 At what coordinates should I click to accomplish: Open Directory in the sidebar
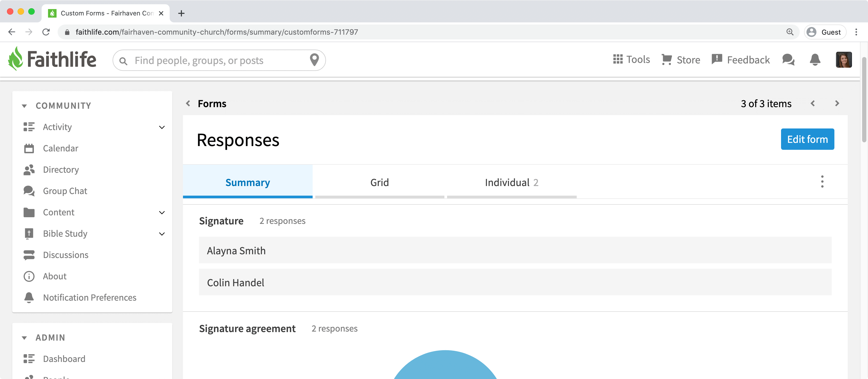(61, 170)
